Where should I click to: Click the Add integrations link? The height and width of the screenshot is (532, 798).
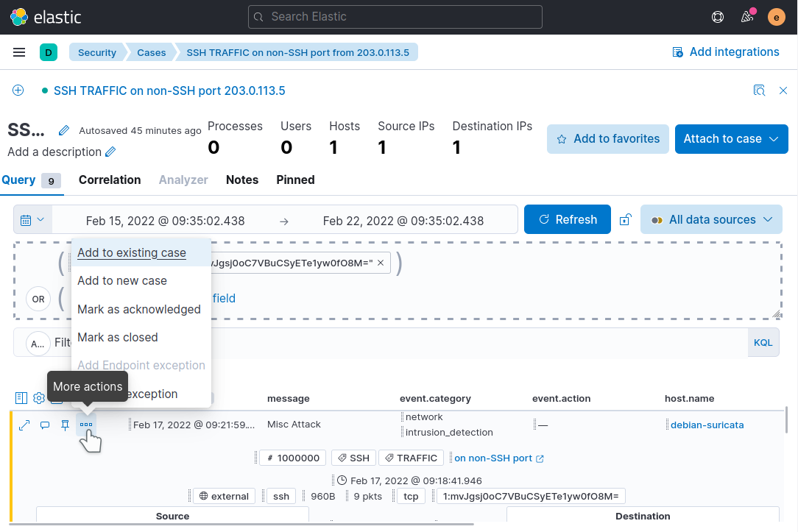pos(726,52)
